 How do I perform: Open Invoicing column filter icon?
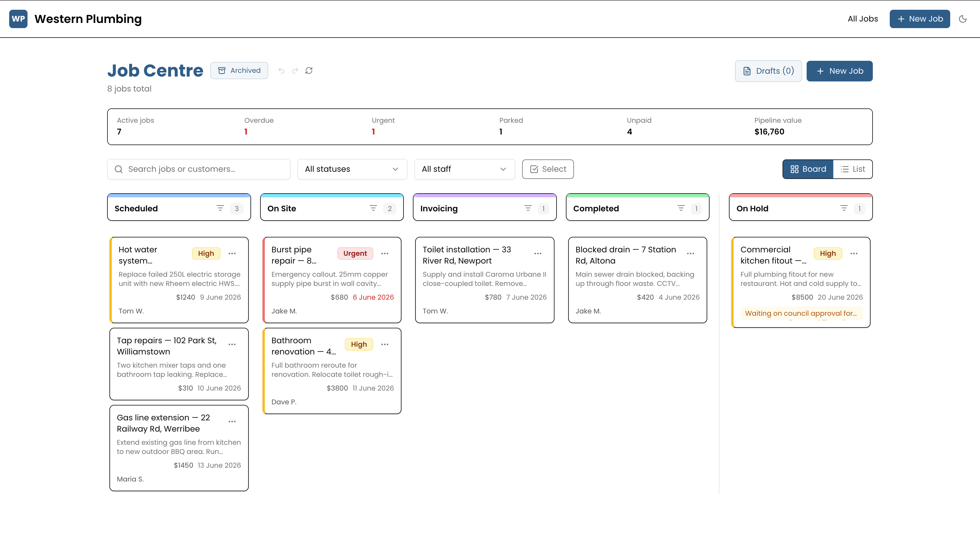tap(528, 208)
